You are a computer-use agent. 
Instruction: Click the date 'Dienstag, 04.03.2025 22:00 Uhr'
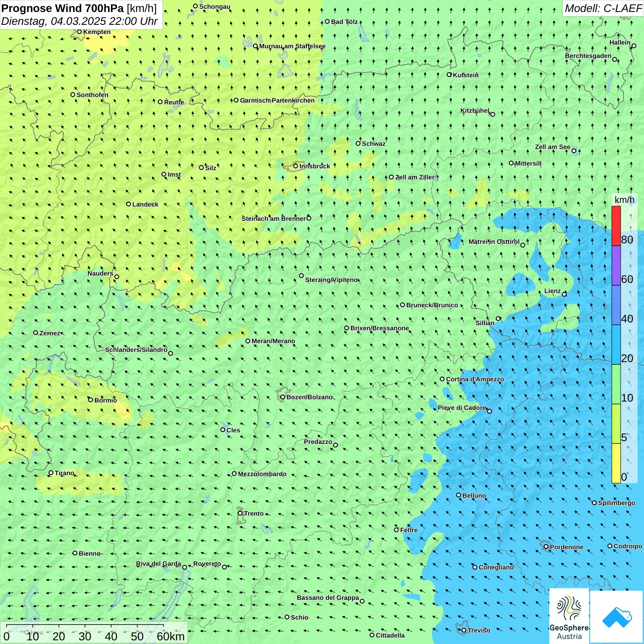click(80, 21)
